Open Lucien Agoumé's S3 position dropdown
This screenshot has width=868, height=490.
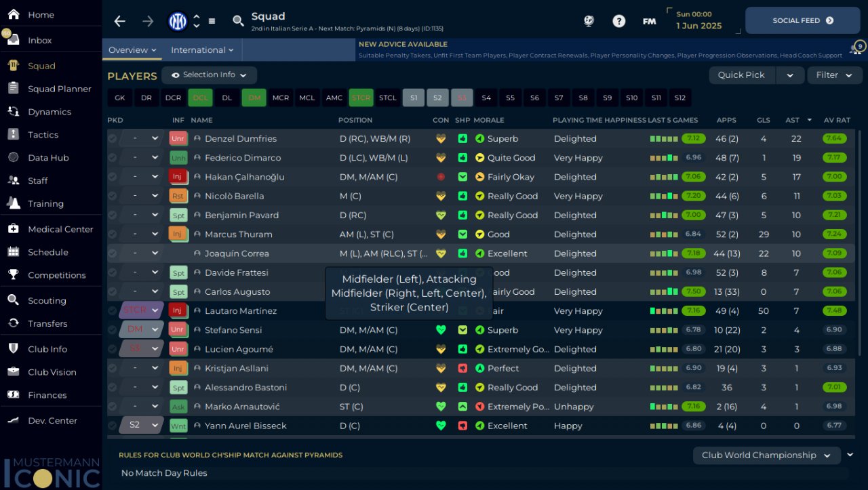(x=142, y=349)
